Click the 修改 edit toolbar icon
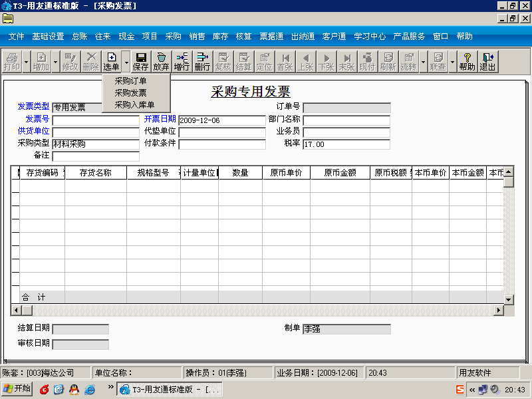 pyautogui.click(x=70, y=61)
